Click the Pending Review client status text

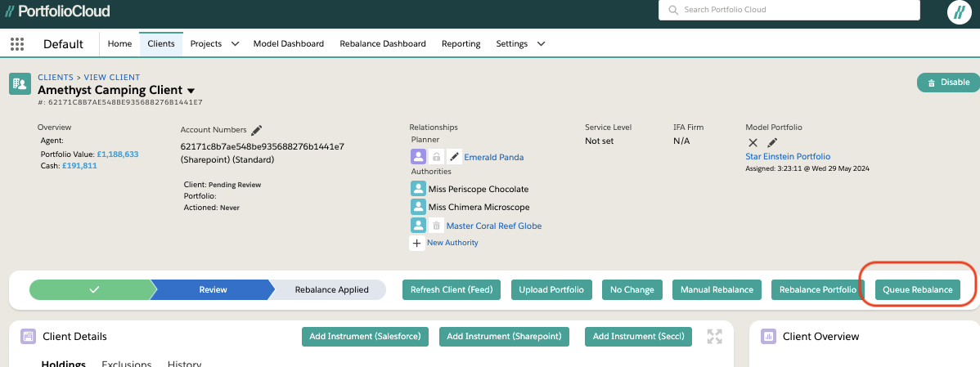(x=235, y=186)
